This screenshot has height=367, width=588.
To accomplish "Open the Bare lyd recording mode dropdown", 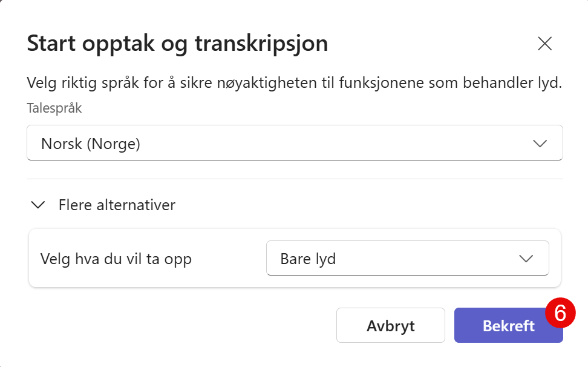I will (407, 258).
